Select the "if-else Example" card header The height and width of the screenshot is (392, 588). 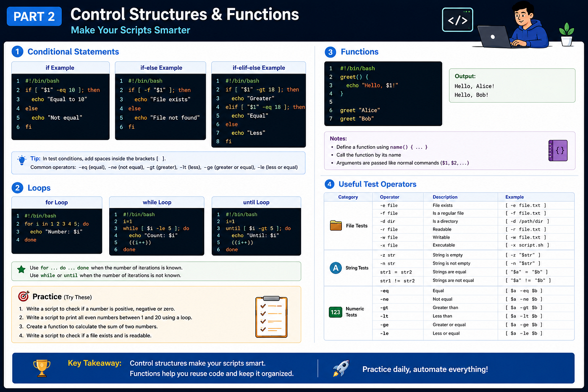pyautogui.click(x=161, y=68)
